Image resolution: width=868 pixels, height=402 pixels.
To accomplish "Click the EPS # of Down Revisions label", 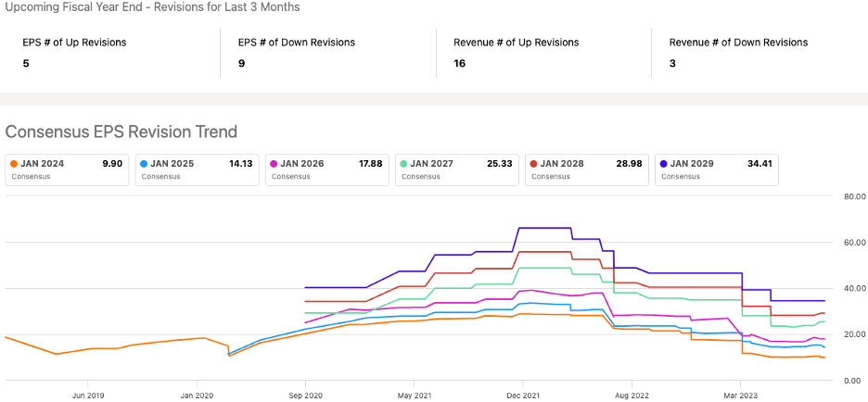I will click(296, 43).
